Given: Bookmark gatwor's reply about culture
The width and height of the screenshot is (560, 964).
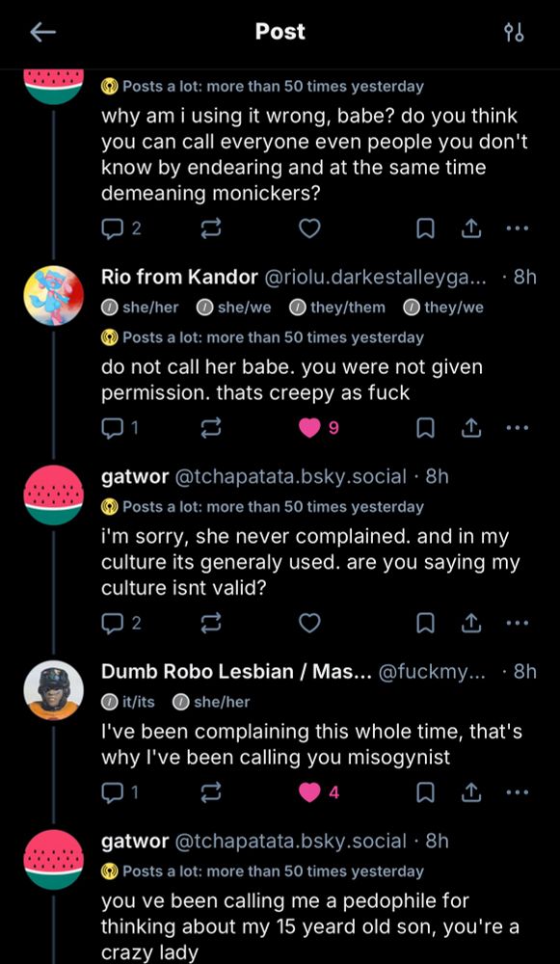Looking at the screenshot, I should point(424,623).
